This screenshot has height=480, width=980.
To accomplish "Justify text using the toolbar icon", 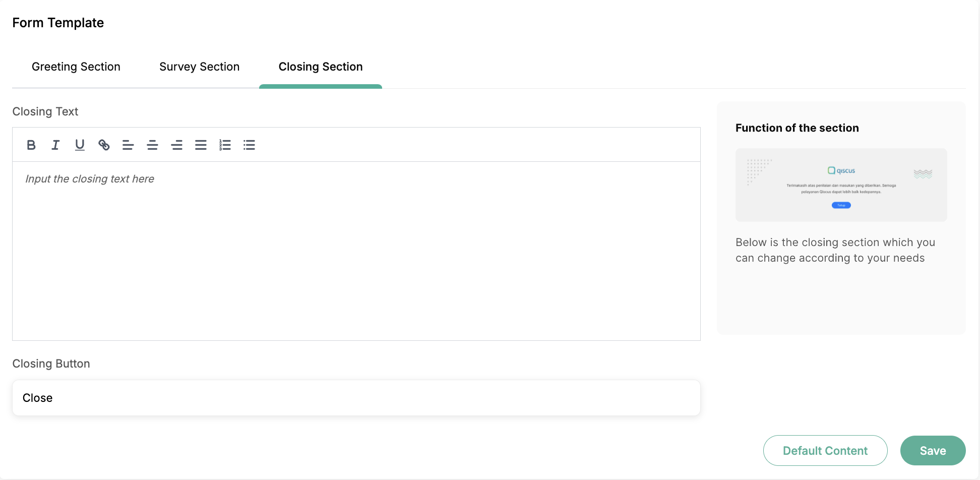I will coord(201,145).
